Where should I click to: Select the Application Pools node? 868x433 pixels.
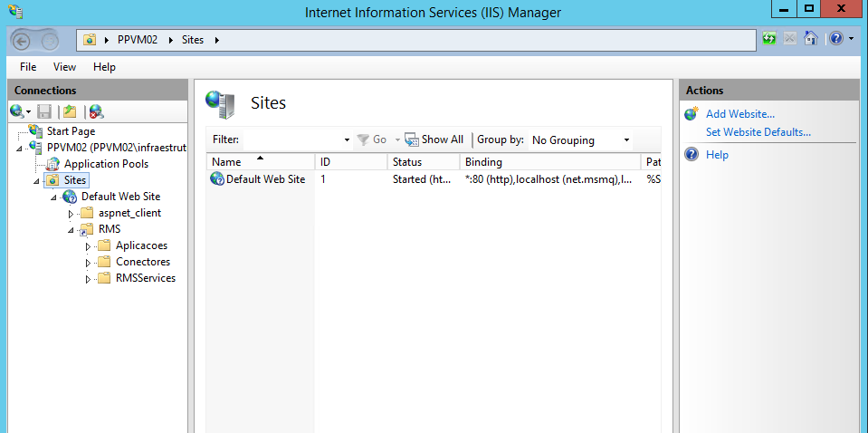106,164
